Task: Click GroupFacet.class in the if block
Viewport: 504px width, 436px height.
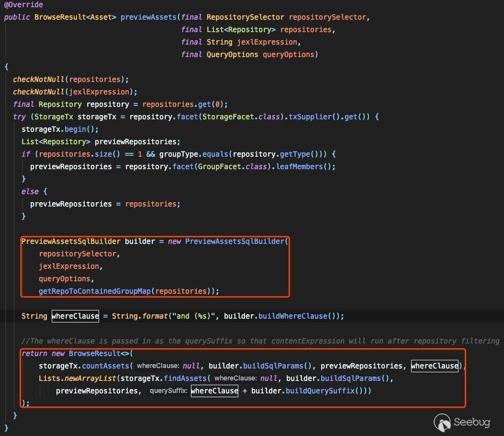Action: [233, 167]
